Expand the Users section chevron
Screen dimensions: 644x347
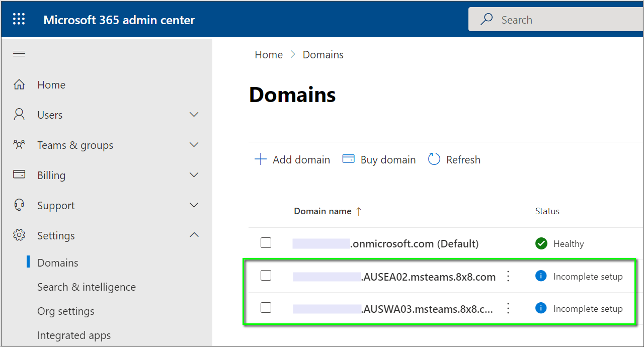[194, 115]
